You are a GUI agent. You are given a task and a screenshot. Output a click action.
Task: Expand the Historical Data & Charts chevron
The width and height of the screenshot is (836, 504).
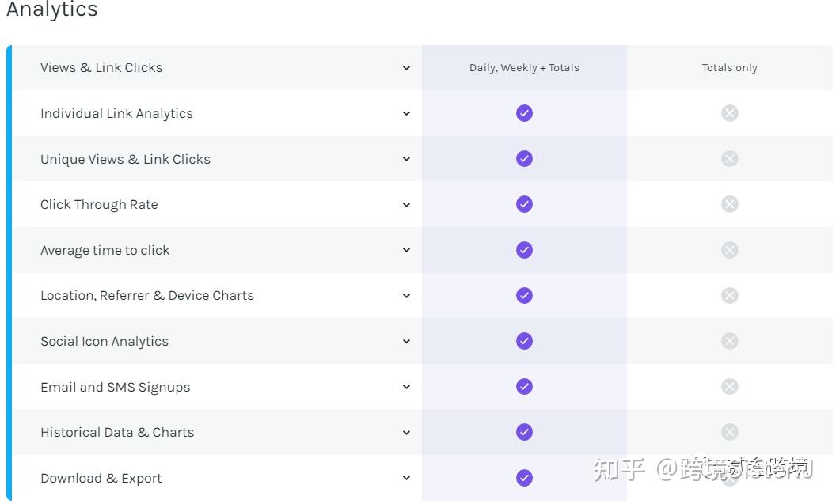406,433
